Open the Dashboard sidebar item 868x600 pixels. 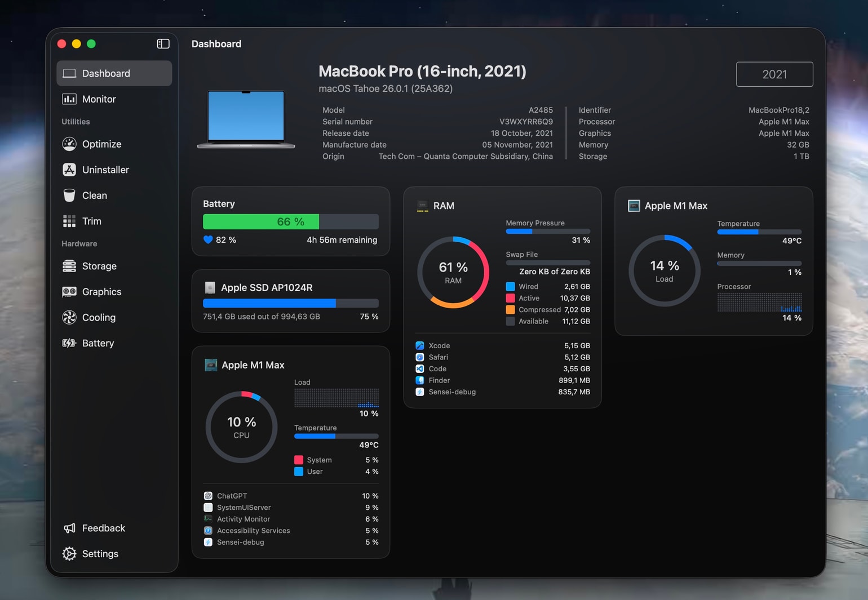[x=114, y=73]
